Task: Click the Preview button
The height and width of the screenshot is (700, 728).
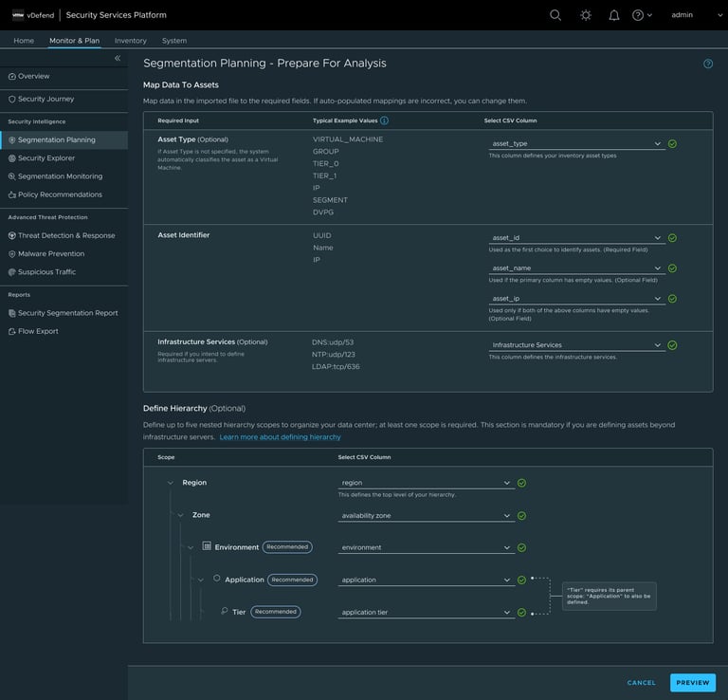Action: point(692,682)
